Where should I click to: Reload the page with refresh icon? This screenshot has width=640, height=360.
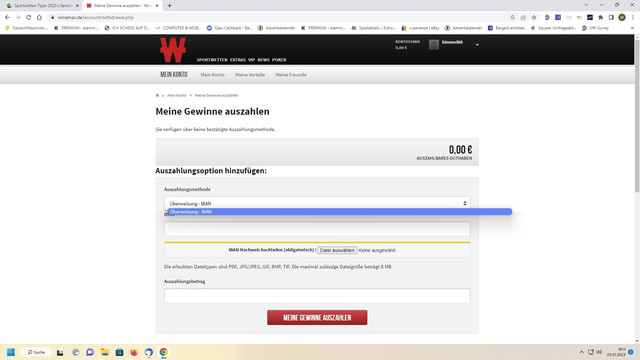29,18
